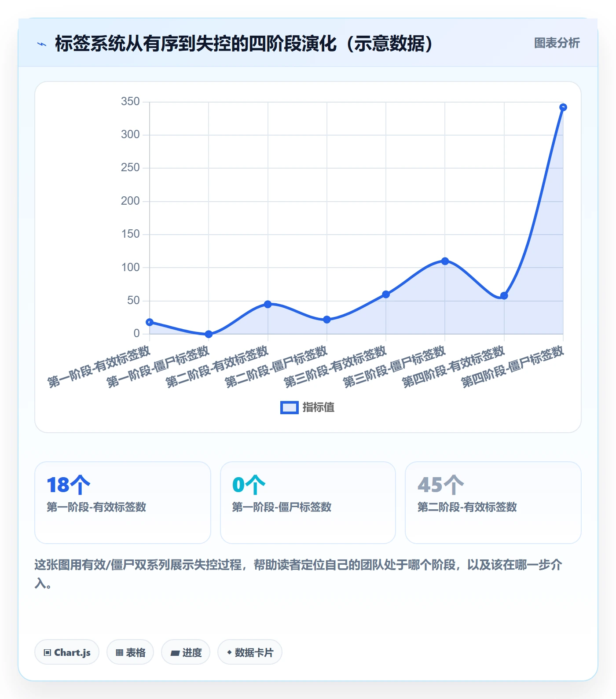Viewport: 616px width, 699px height.
Task: Click the x-axis label 第二阶段-僵尸标签数
Action: click(x=276, y=367)
